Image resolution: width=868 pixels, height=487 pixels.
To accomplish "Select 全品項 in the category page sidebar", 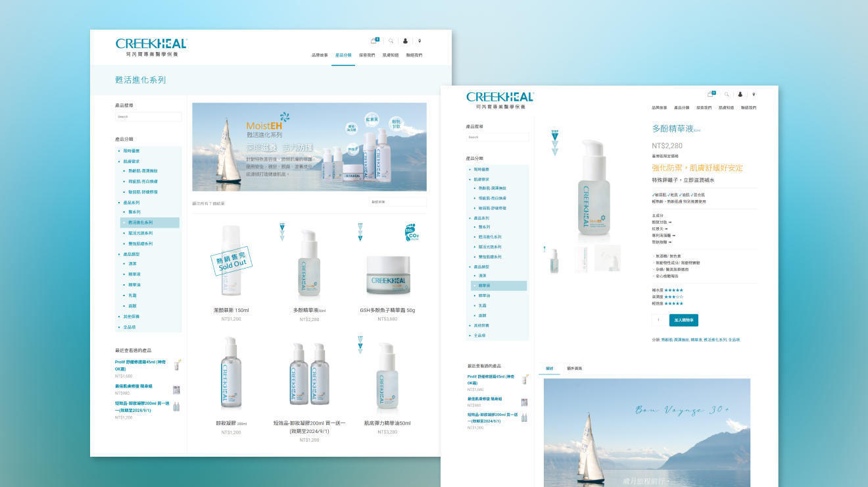I will click(130, 327).
